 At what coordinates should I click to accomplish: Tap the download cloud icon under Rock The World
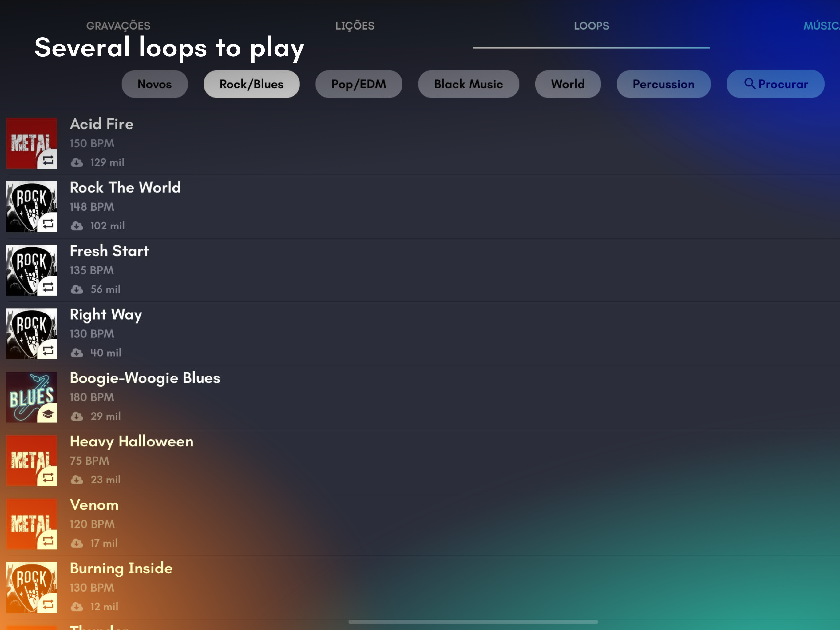click(77, 226)
